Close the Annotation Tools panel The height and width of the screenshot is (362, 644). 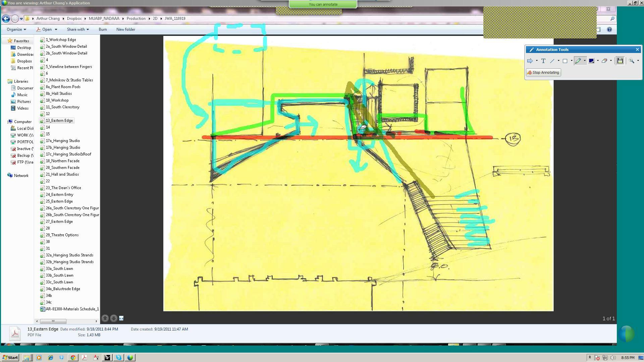pyautogui.click(x=637, y=50)
